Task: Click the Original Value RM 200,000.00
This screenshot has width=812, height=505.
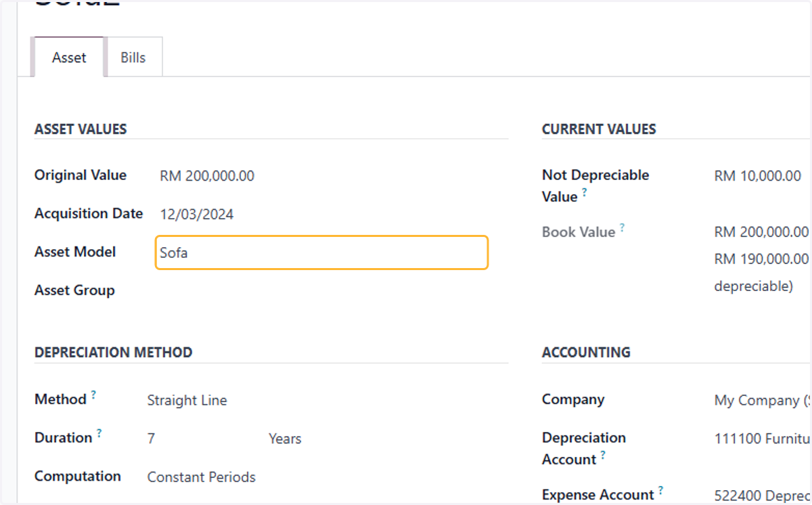Action: [x=207, y=176]
